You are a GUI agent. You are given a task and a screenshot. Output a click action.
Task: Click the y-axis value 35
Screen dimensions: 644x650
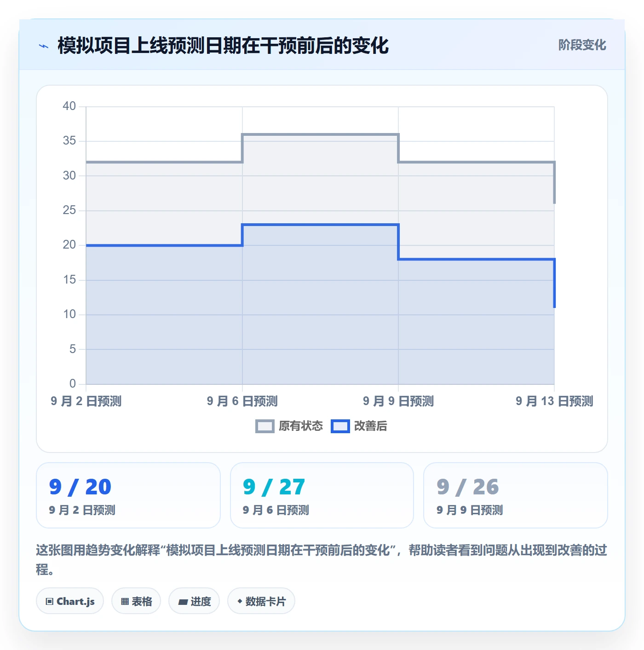tap(69, 141)
